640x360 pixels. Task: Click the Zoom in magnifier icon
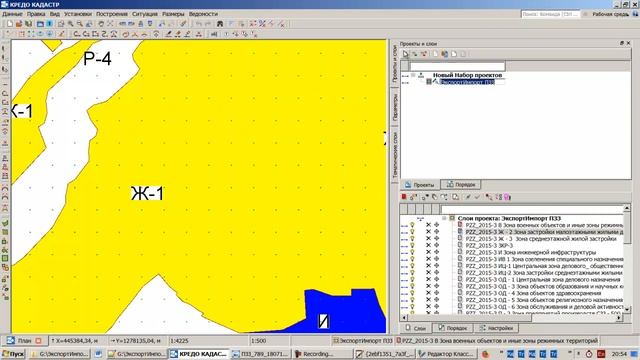(x=71, y=24)
